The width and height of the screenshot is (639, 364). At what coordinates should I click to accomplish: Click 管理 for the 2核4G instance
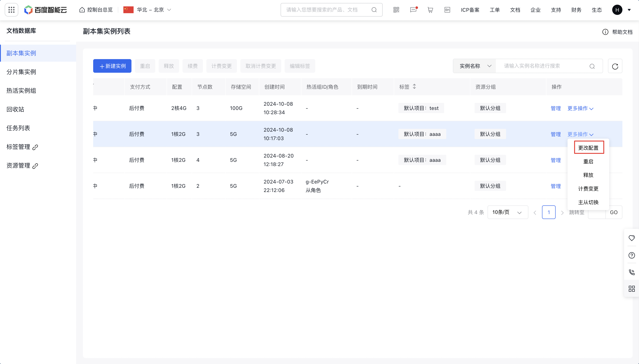click(x=556, y=108)
